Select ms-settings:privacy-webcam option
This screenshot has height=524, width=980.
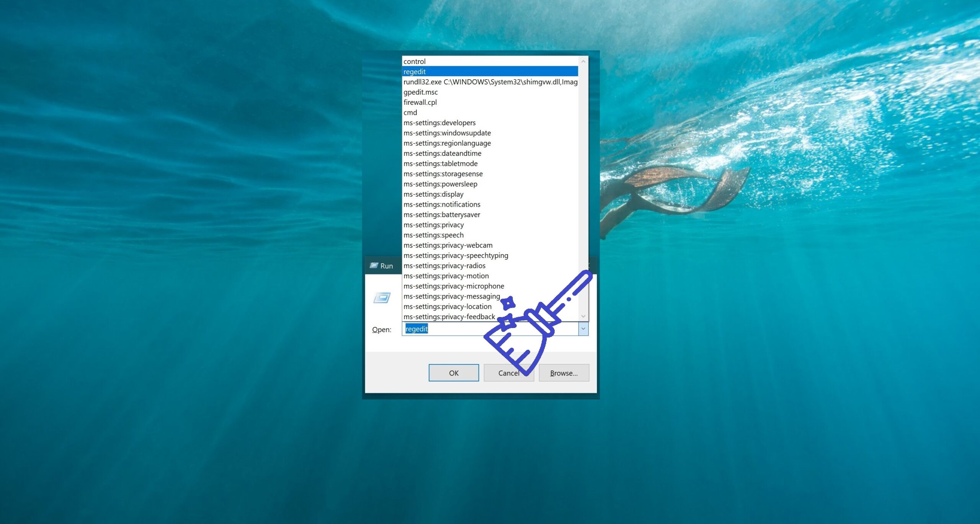click(448, 245)
